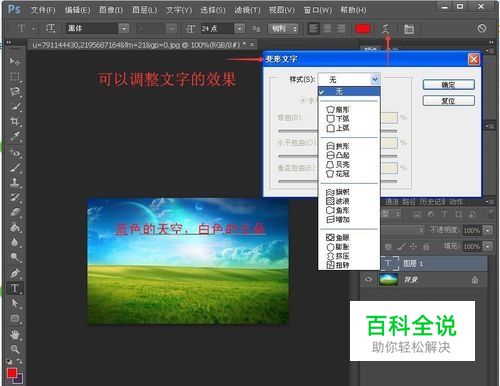Viewport: 500px width, 386px height.
Task: Select the History Brush tool
Action: (15, 197)
